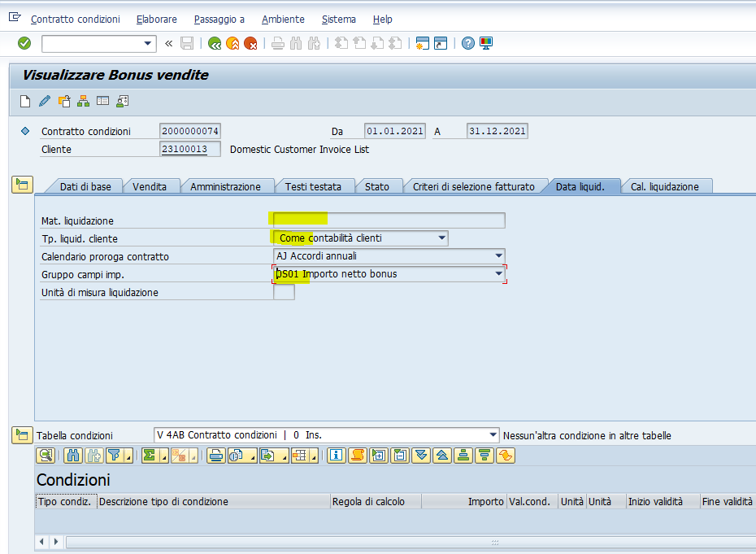This screenshot has height=554, width=756.
Task: Click the Details magnifier icon in conditions toolbar
Action: pyautogui.click(x=46, y=456)
